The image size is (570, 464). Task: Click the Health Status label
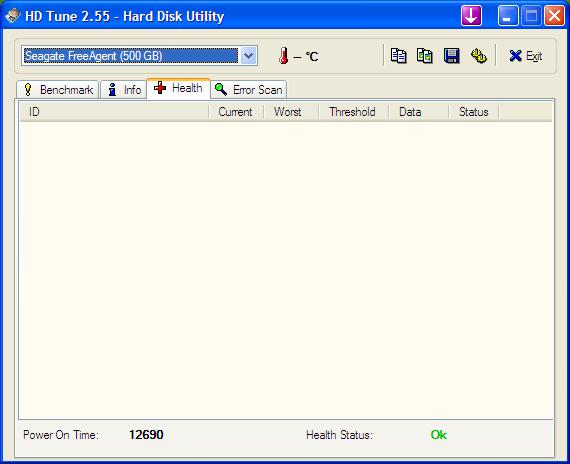click(340, 435)
